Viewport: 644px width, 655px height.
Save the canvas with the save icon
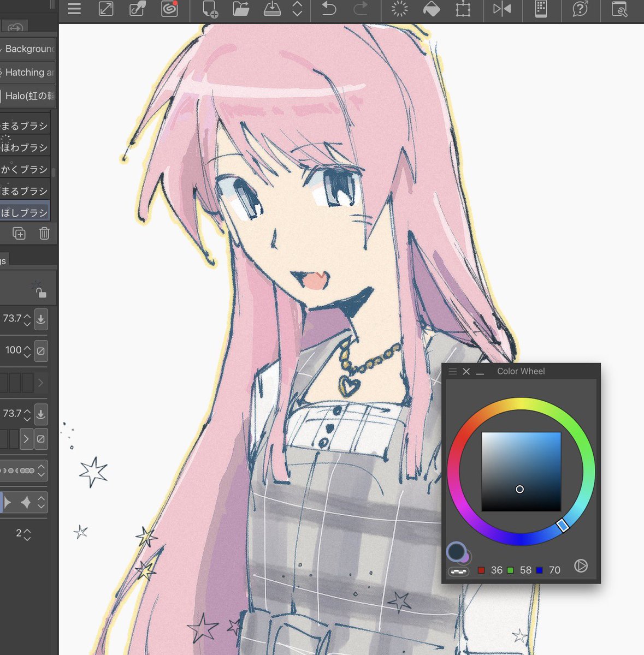coord(272,9)
